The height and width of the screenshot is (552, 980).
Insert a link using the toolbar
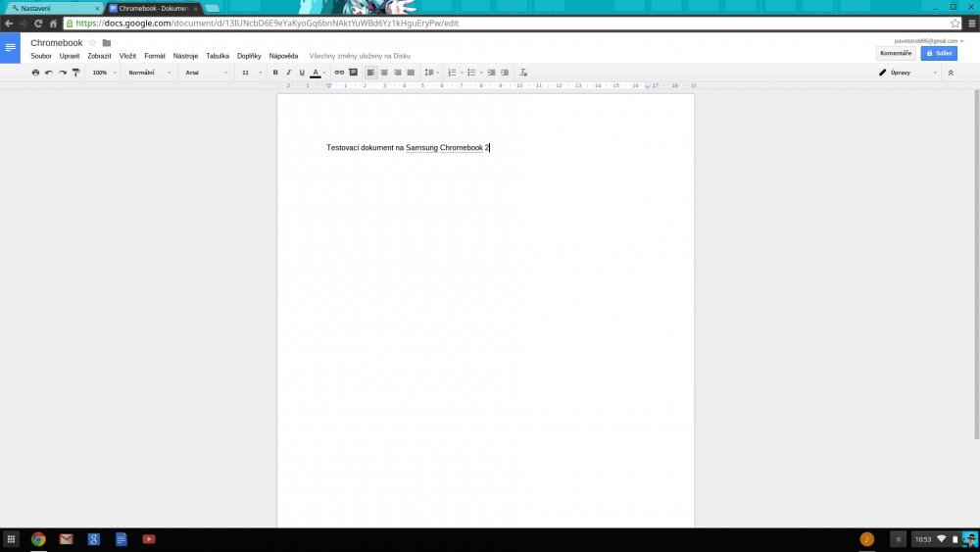click(x=339, y=73)
